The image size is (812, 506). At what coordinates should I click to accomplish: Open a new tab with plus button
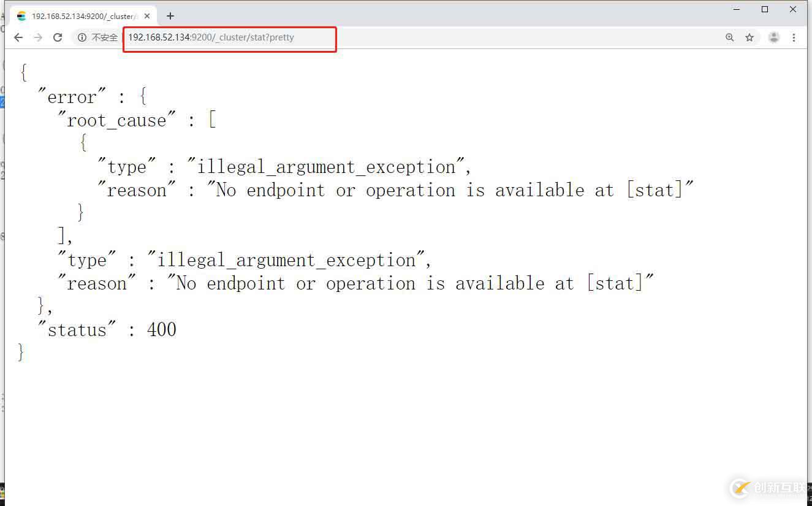[x=170, y=16]
